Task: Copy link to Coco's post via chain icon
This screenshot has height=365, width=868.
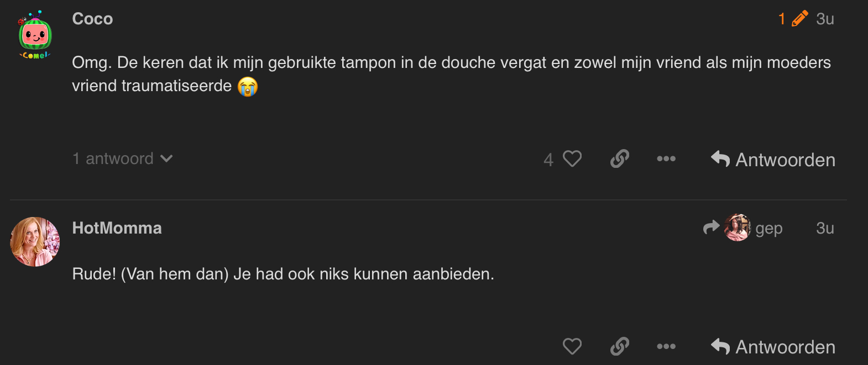Action: pyautogui.click(x=620, y=159)
